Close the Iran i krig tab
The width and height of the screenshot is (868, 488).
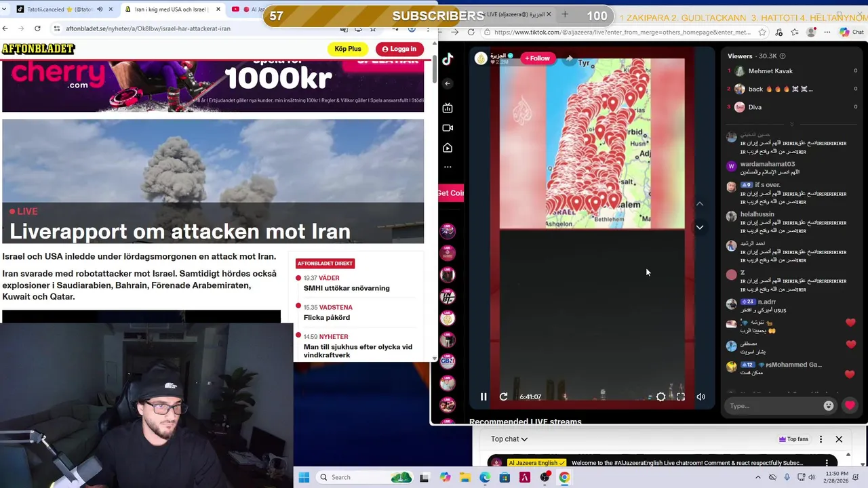pyautogui.click(x=218, y=9)
